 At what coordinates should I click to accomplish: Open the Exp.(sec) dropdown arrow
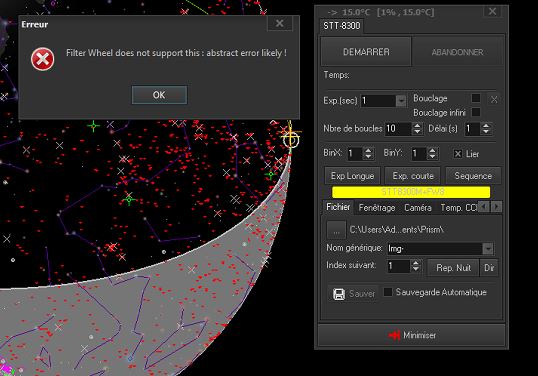[x=401, y=101]
